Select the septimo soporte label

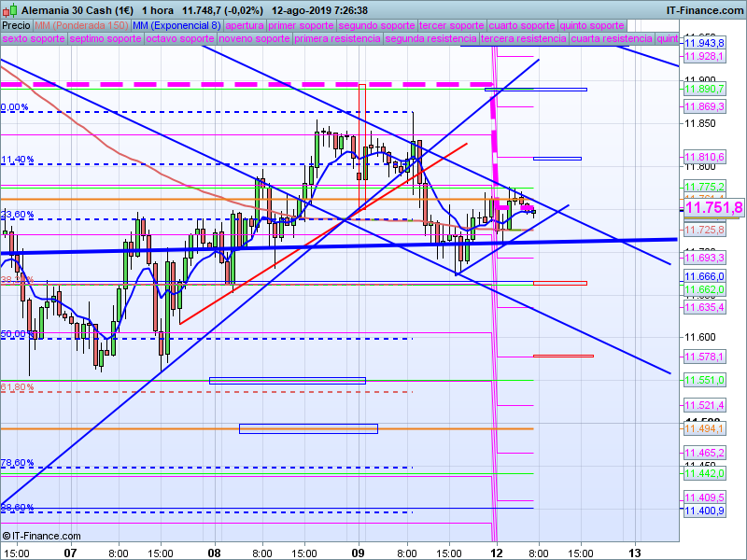point(106,38)
